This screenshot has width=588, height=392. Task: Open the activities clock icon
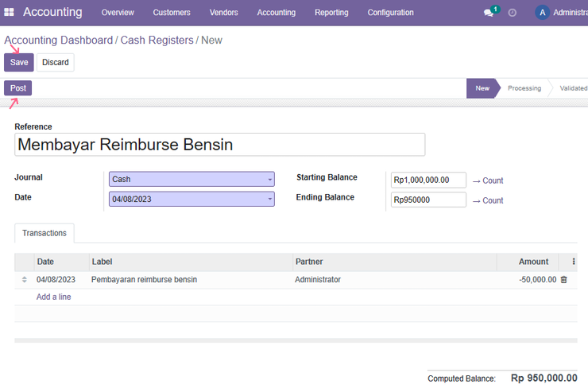click(x=512, y=13)
